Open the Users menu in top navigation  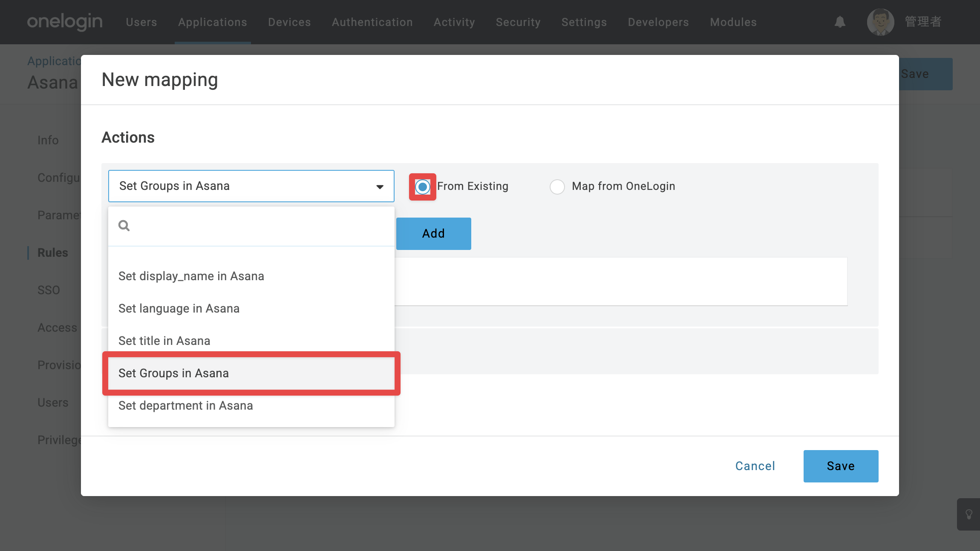[141, 22]
